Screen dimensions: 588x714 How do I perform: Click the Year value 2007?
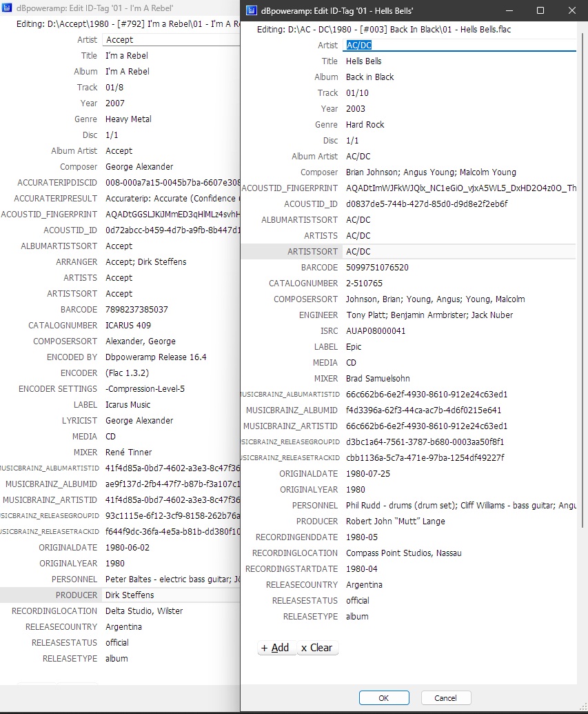pyautogui.click(x=114, y=103)
